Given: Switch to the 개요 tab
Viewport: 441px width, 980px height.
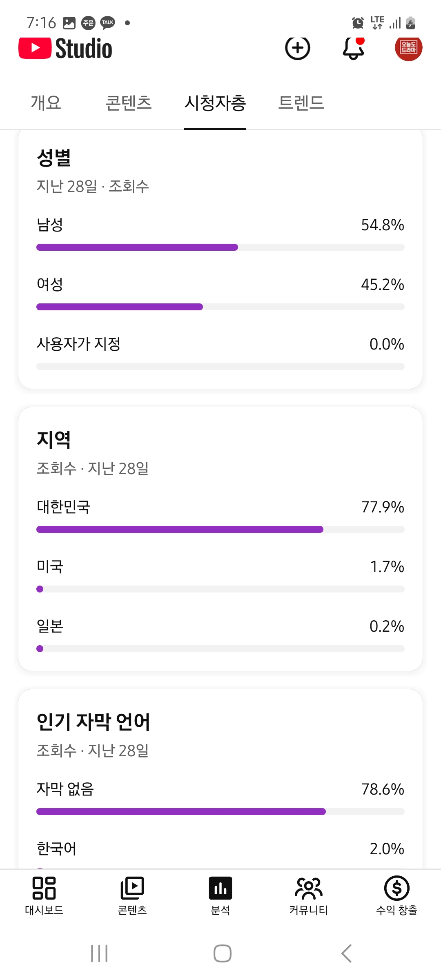Looking at the screenshot, I should 46,102.
